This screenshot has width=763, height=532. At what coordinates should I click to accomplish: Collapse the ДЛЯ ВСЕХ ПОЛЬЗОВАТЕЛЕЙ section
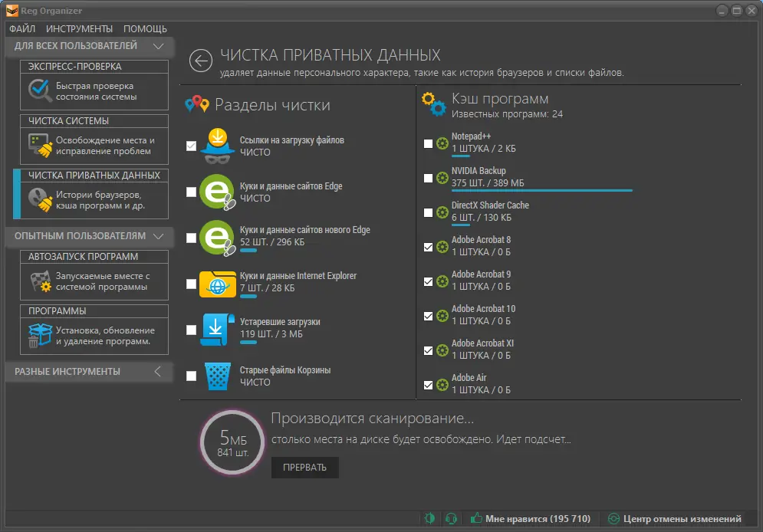[90, 46]
